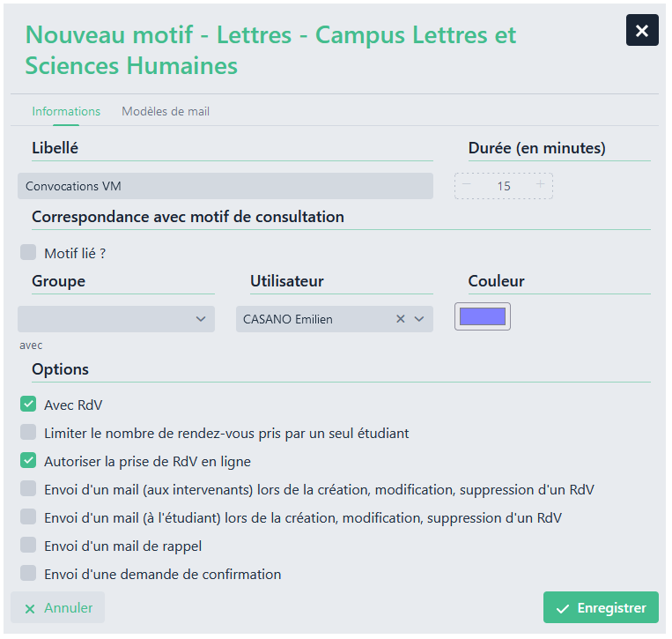Toggle the Motif lié checkbox
This screenshot has width=672, height=639.
coord(28,253)
